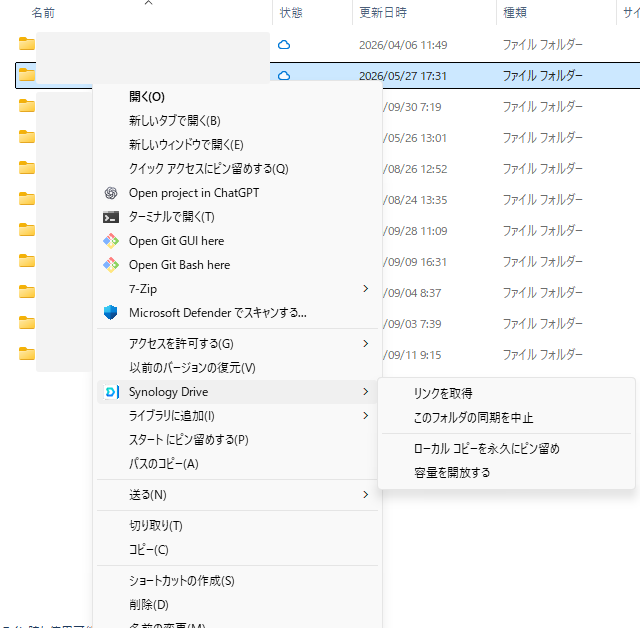Click folder icon in the 08/26 12:52 row
The width and height of the screenshot is (640, 628).
(27, 168)
